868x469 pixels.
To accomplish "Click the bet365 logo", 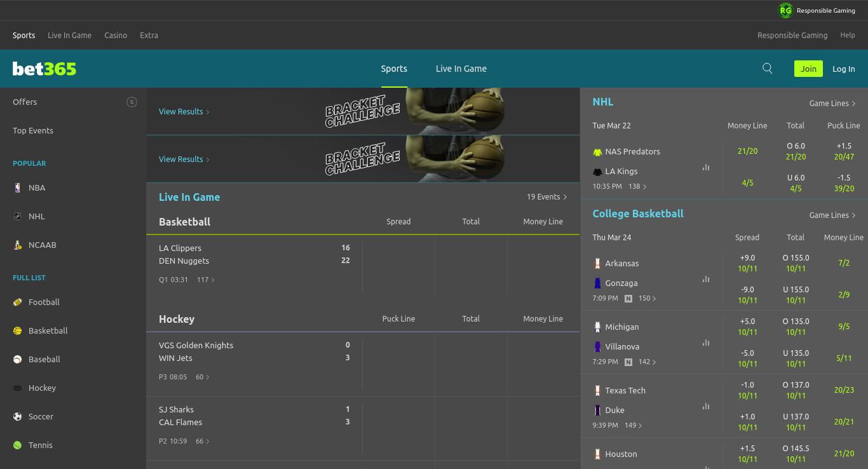I will coord(44,69).
